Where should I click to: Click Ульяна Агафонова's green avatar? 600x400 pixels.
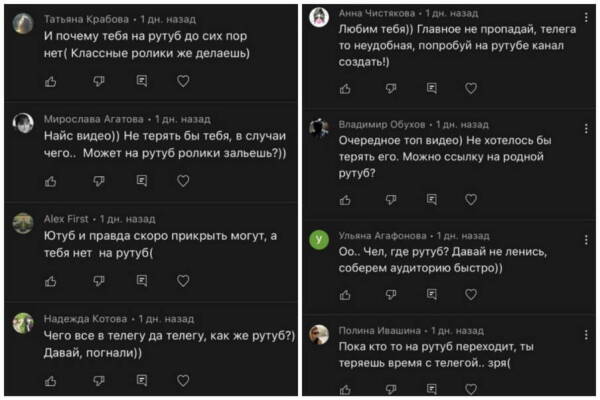(x=319, y=240)
